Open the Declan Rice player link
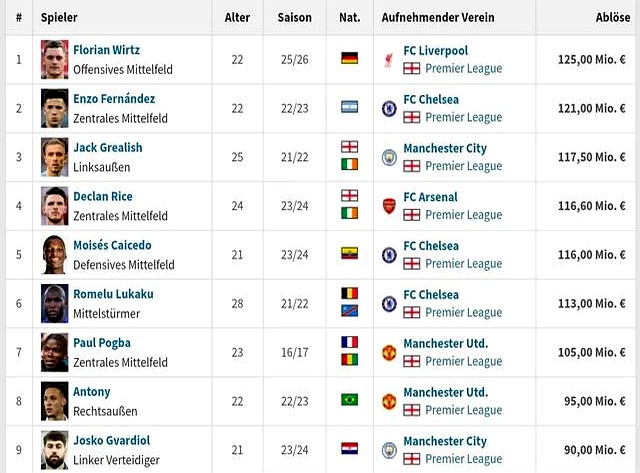 [103, 196]
